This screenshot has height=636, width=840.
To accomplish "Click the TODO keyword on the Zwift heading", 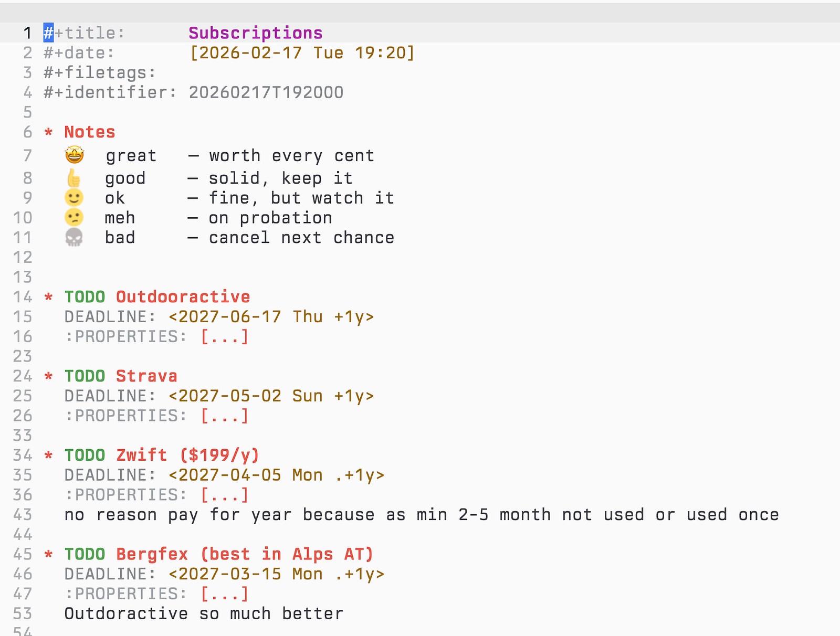I will point(85,455).
